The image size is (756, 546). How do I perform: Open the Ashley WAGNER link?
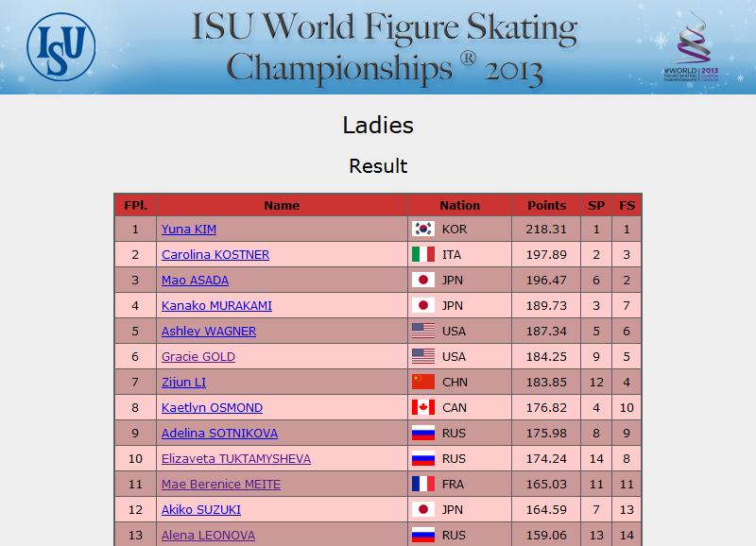(x=209, y=331)
